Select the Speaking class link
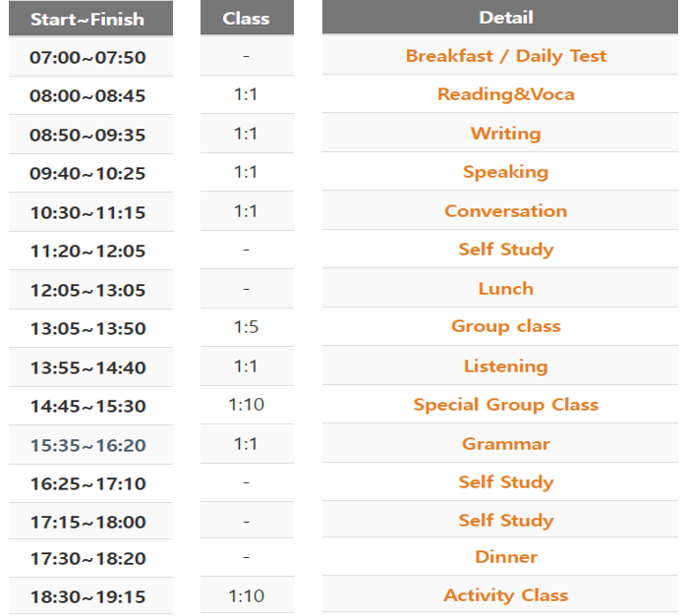 point(505,172)
